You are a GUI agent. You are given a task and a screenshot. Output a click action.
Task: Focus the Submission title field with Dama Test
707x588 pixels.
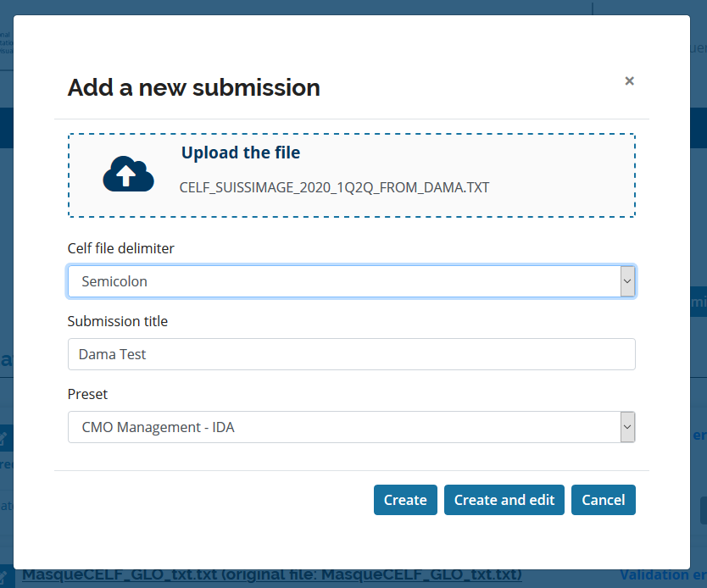(x=351, y=354)
